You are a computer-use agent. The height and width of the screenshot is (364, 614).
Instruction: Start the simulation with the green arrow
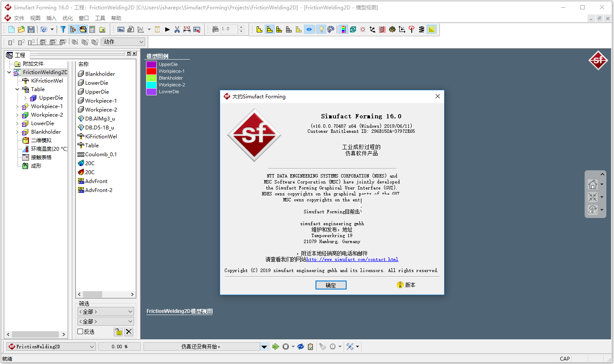click(276, 347)
